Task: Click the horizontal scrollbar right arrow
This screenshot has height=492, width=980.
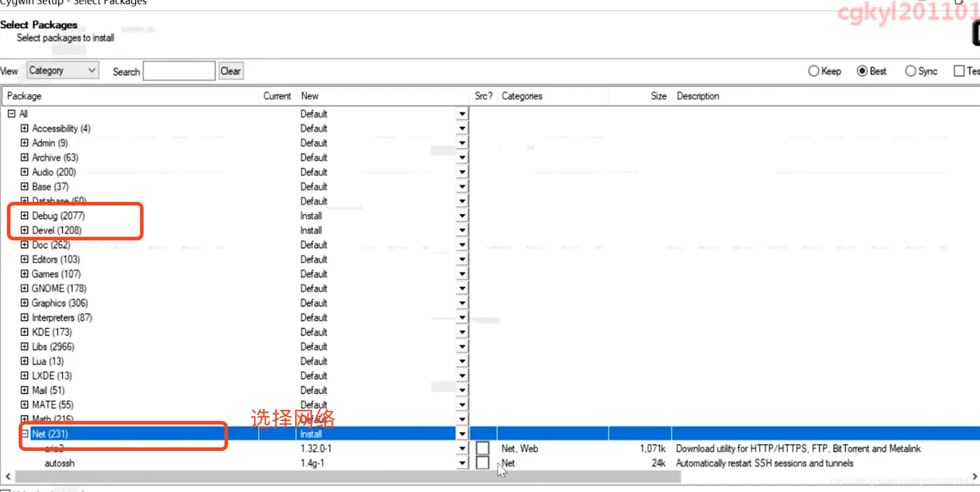Action: tap(974, 476)
